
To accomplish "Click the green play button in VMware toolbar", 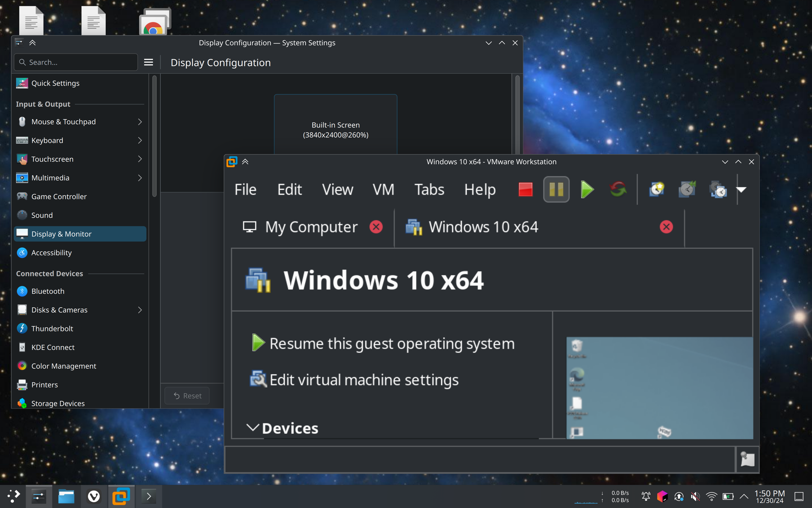I will pyautogui.click(x=587, y=189).
